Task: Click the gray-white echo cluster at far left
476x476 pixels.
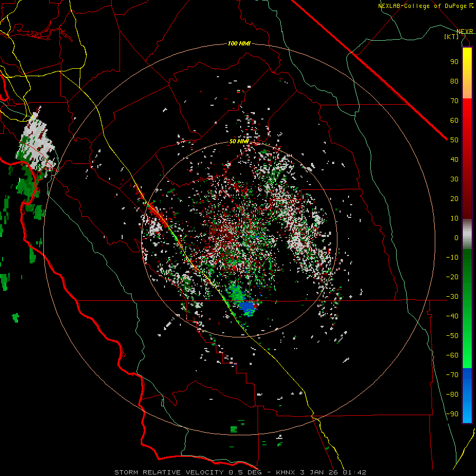Action: click(x=36, y=143)
